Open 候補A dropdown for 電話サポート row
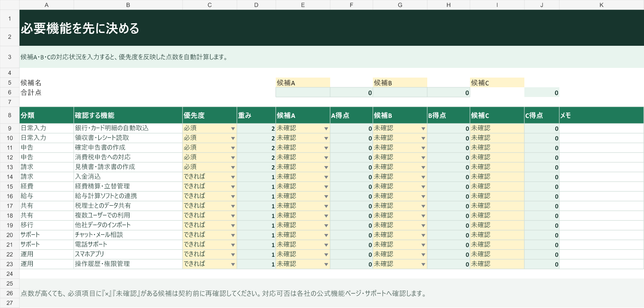Viewport: 644px width, 308px height. tap(326, 245)
